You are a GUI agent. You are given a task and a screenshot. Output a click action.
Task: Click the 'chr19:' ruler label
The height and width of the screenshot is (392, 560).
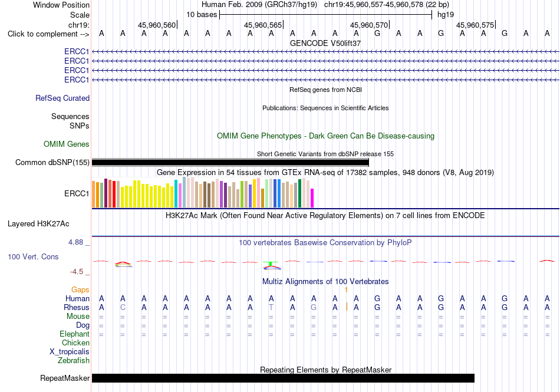point(79,25)
